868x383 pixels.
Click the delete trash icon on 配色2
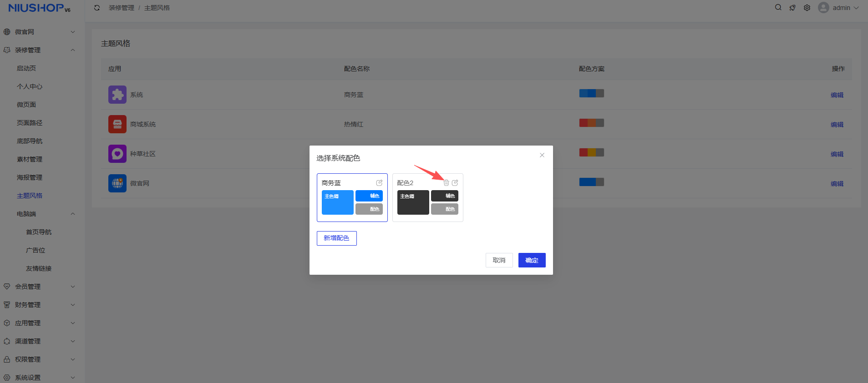click(x=446, y=183)
